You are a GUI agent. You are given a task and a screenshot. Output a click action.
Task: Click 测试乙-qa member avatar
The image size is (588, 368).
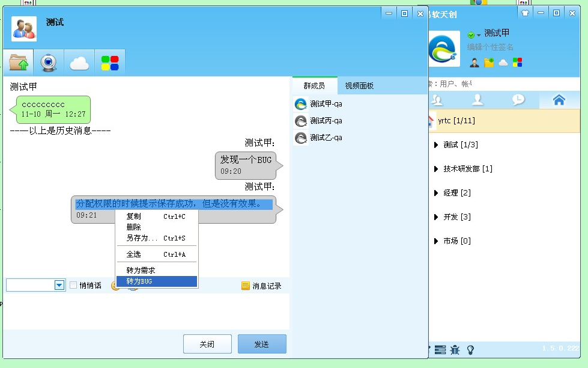point(301,138)
